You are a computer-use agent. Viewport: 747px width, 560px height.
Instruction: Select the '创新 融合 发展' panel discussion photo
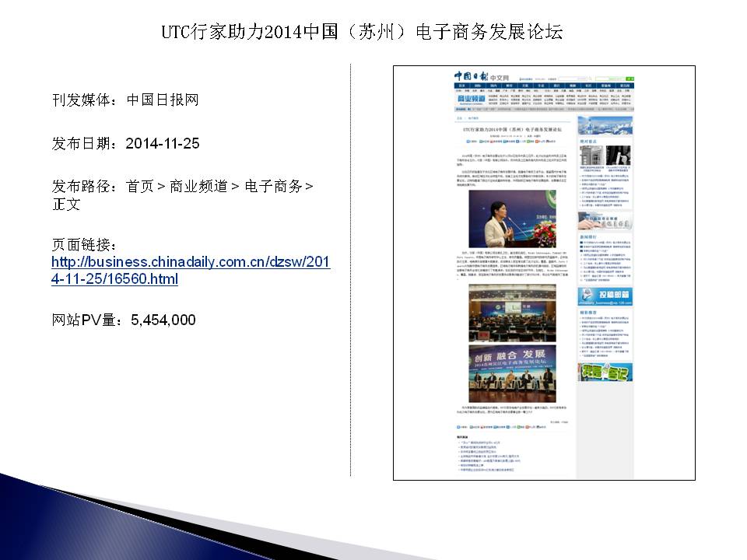(512, 374)
